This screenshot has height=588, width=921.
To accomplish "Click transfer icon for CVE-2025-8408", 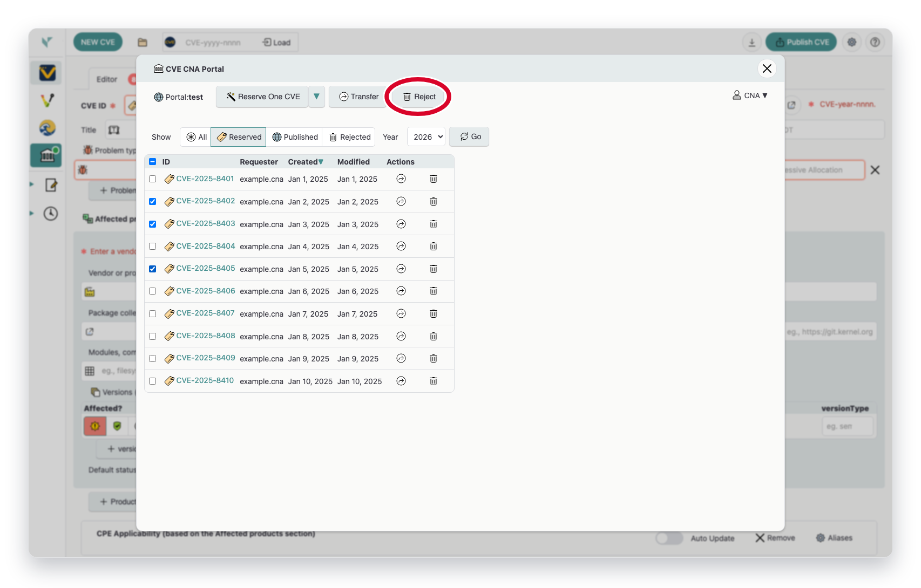I will pyautogui.click(x=401, y=336).
